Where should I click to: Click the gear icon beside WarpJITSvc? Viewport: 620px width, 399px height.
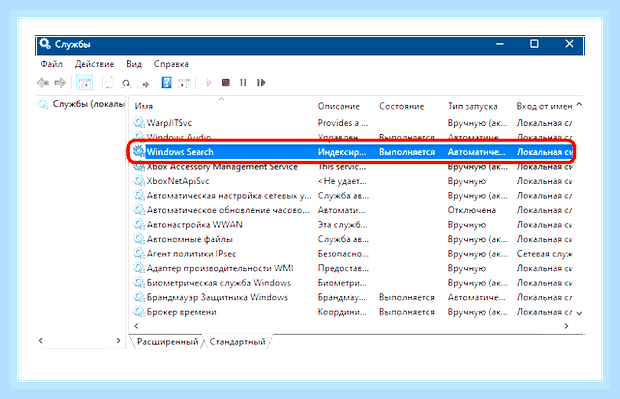[x=139, y=123]
